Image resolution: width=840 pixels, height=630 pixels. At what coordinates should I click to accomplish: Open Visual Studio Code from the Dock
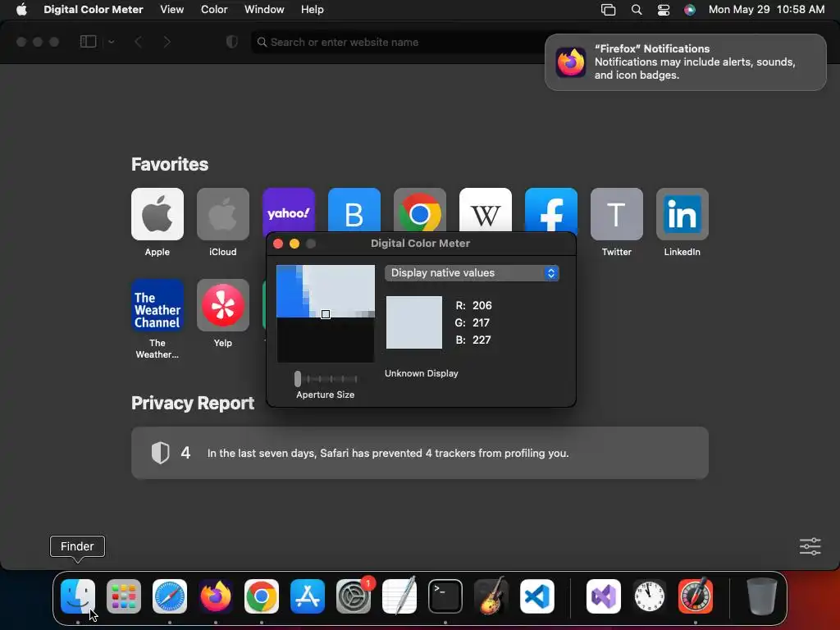tap(536, 596)
